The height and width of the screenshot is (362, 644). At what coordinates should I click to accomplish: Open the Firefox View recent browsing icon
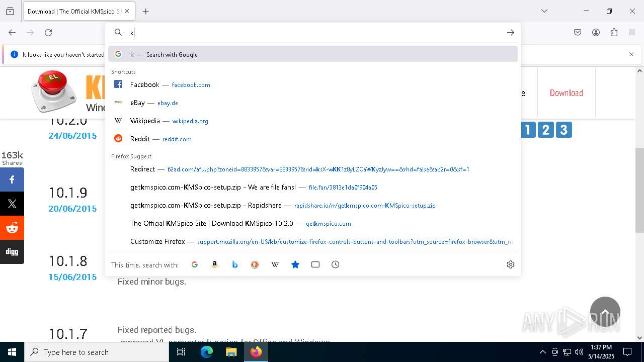click(10, 11)
